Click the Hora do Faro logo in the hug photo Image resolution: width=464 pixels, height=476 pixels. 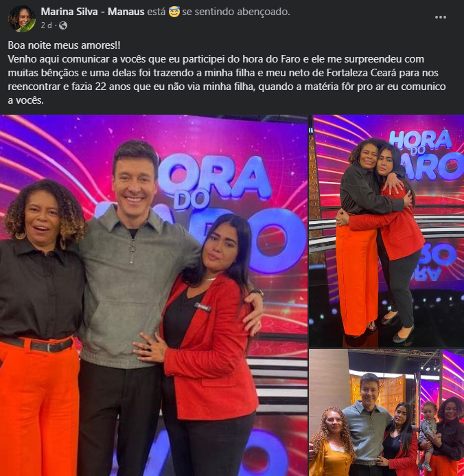point(426,155)
